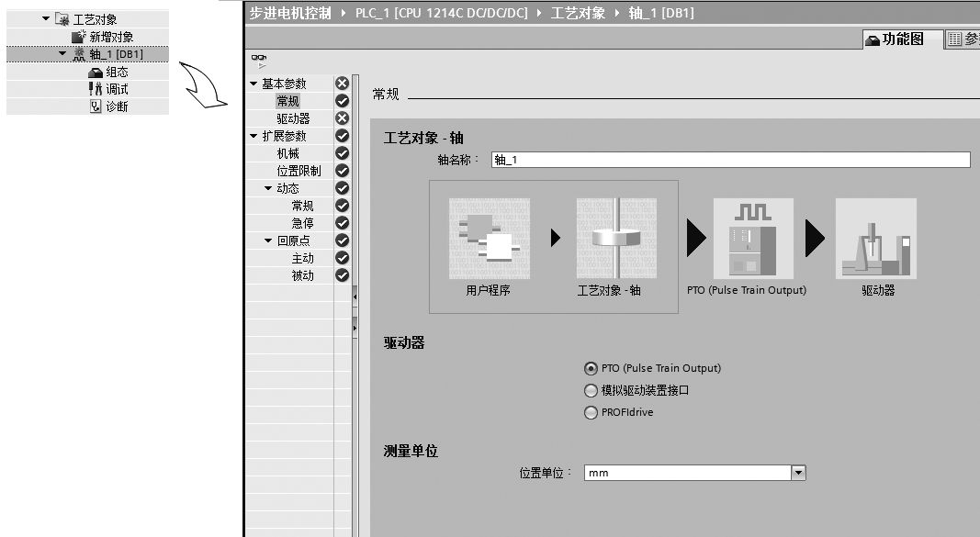Click status checkmark beside 回原点

coord(342,241)
